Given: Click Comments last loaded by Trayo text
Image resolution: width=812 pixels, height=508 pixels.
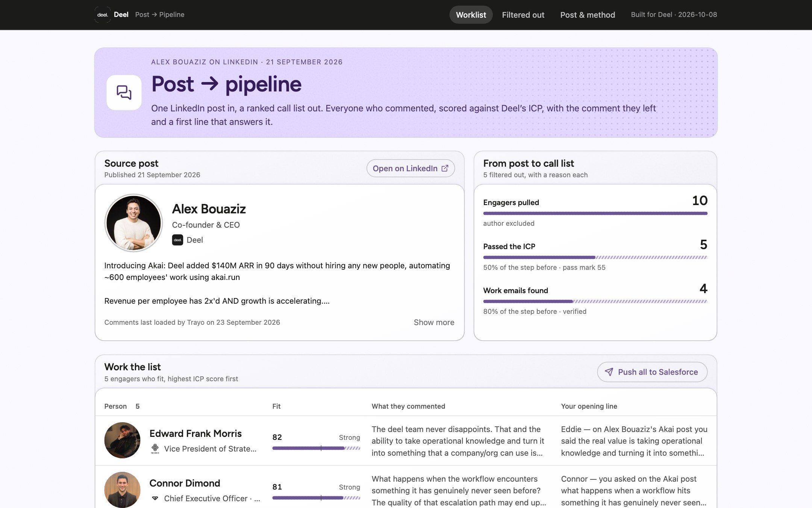Looking at the screenshot, I should click(192, 322).
